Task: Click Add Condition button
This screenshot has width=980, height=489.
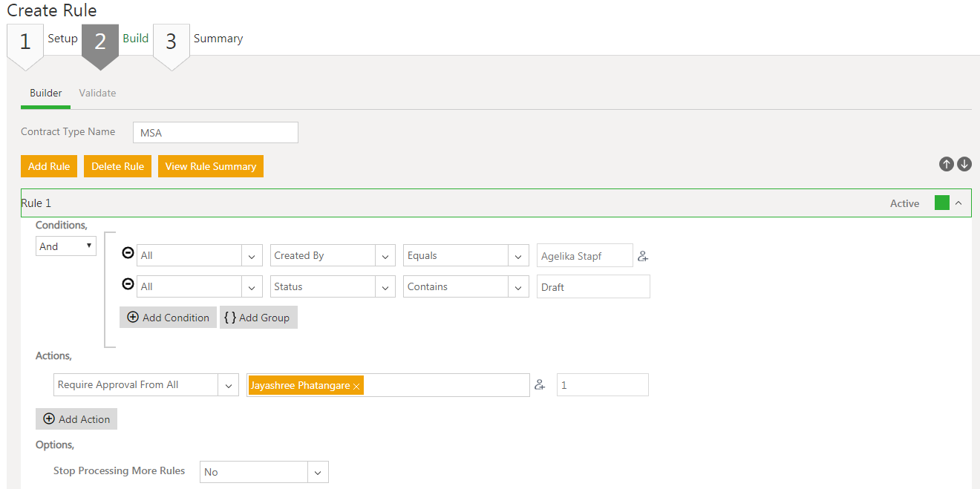Action: 168,318
